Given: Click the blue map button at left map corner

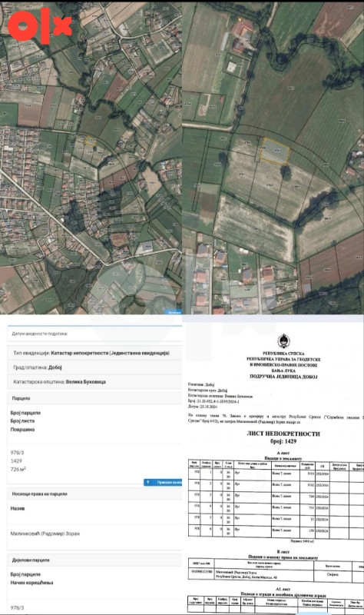Looking at the screenshot, I should [x=174, y=312].
